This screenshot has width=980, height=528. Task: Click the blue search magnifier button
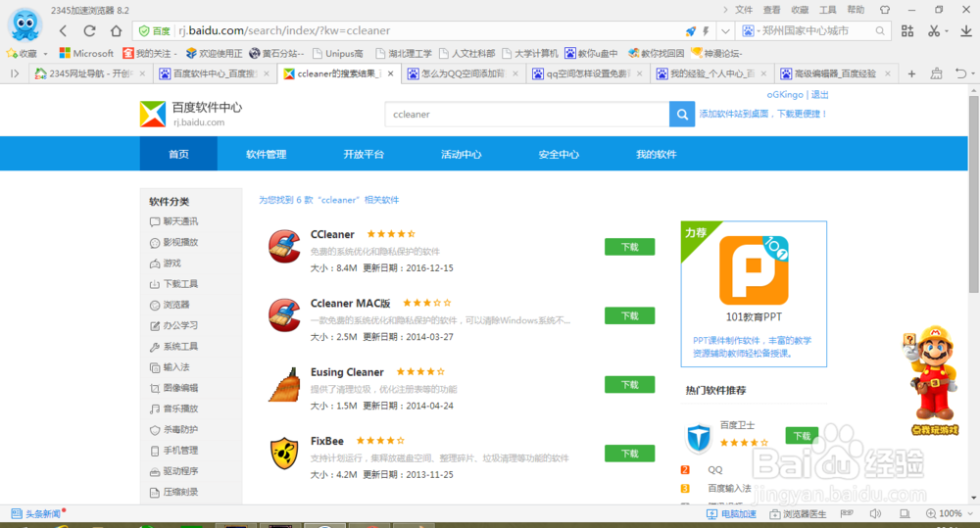tap(682, 115)
